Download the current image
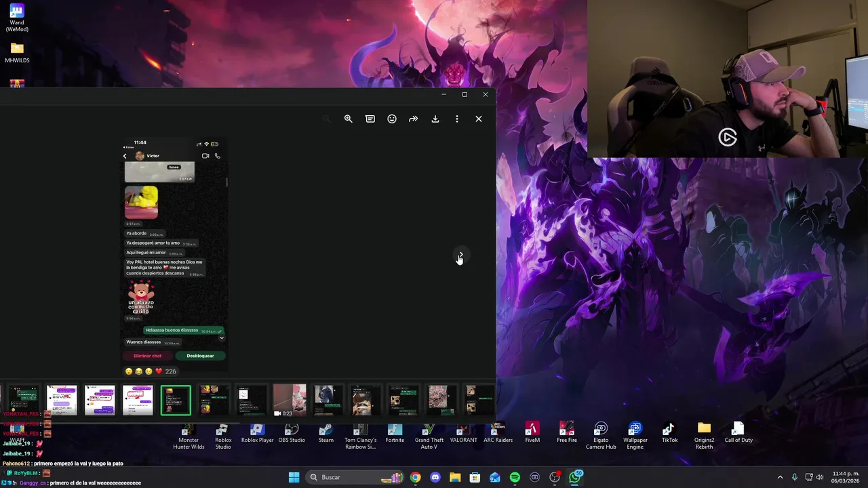 click(435, 119)
